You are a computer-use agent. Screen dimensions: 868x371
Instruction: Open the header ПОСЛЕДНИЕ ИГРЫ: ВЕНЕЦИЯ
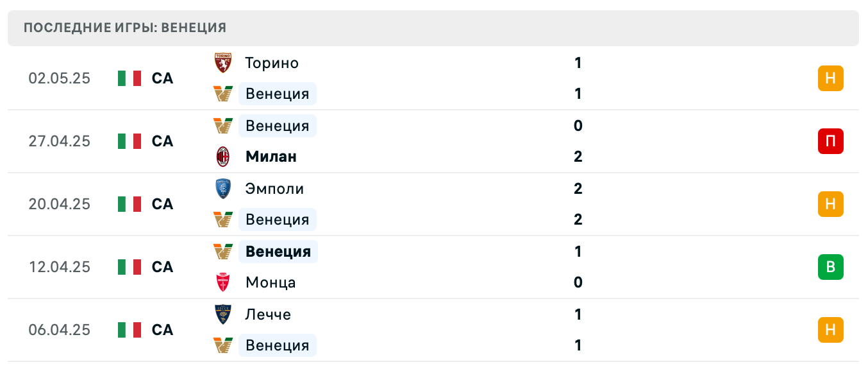(x=124, y=28)
